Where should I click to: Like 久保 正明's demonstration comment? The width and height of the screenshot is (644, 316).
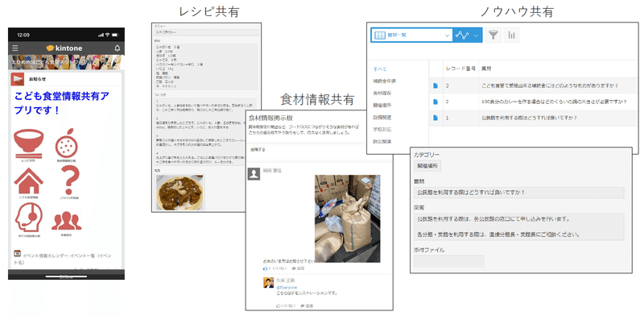(x=286, y=306)
